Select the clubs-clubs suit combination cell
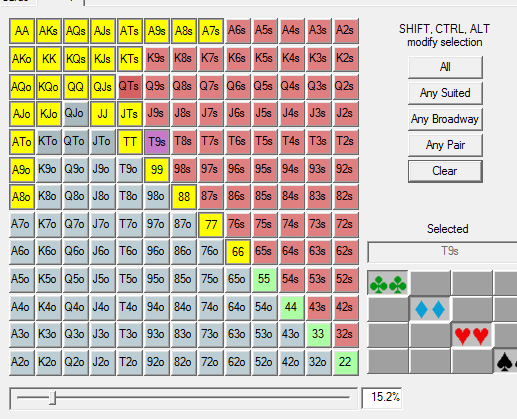Viewport: 517px width, 419px height. click(x=388, y=283)
